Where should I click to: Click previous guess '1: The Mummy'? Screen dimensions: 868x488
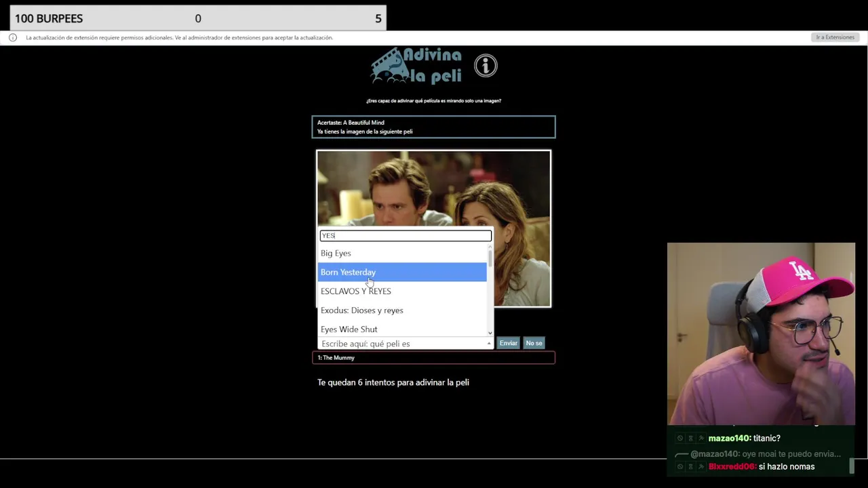coord(433,357)
